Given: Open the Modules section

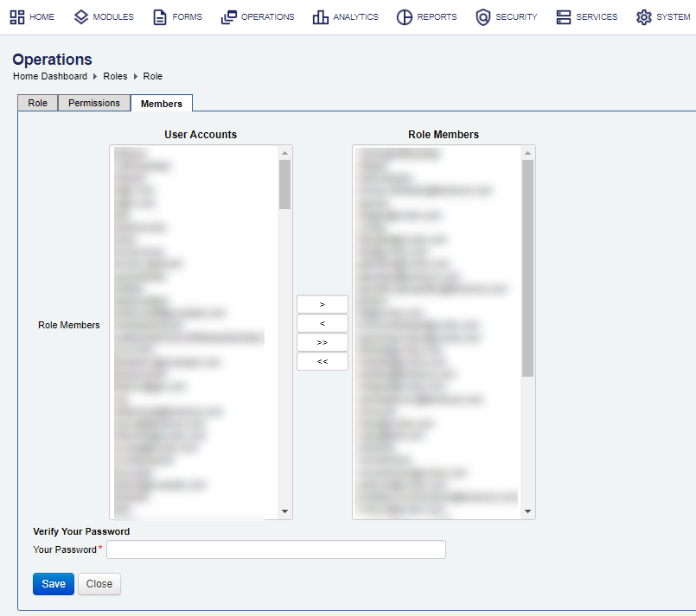Looking at the screenshot, I should coord(103,16).
